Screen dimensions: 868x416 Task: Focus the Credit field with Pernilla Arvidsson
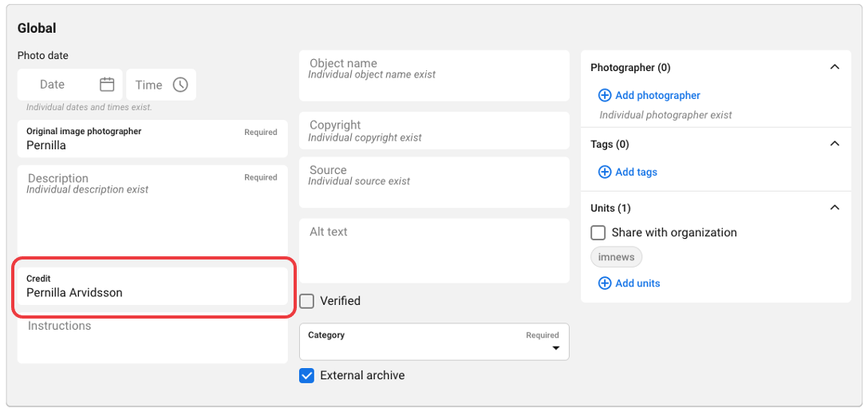pos(152,292)
